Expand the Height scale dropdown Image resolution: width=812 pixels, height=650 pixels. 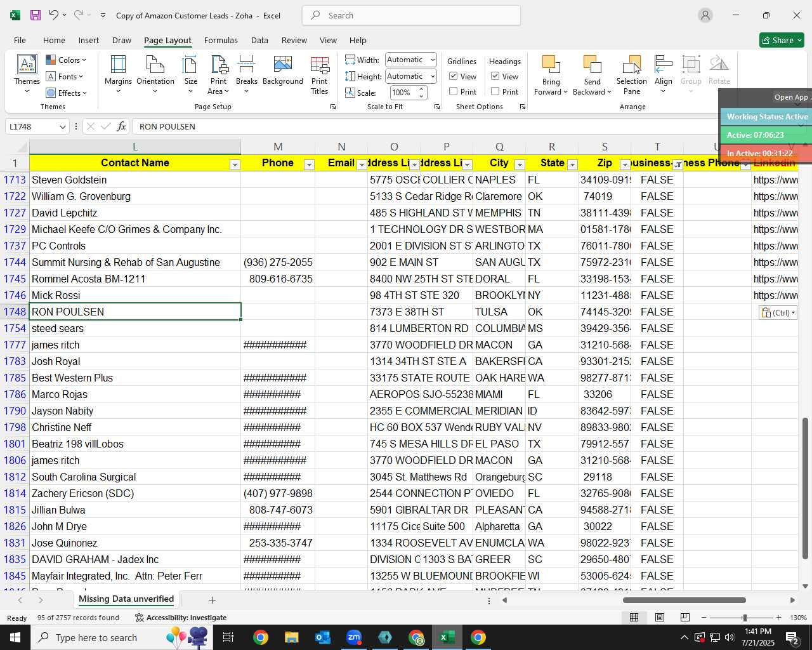(x=433, y=77)
